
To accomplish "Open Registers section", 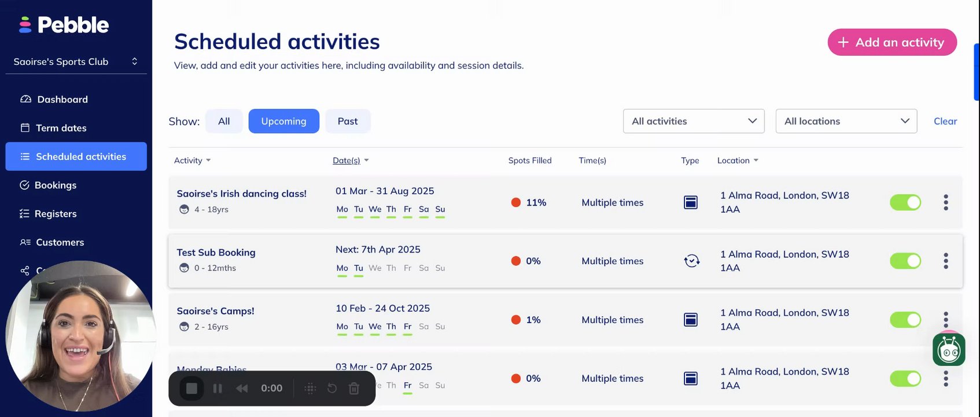I will 76,214.
